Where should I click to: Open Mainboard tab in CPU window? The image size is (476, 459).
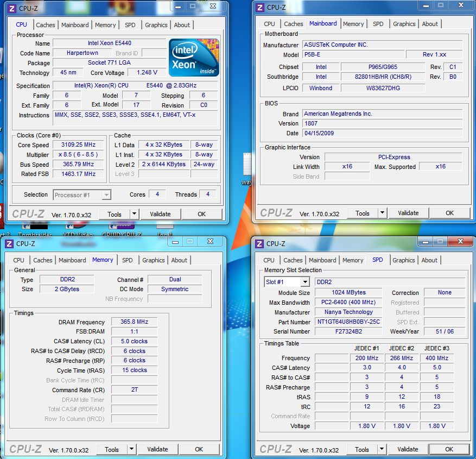[75, 25]
